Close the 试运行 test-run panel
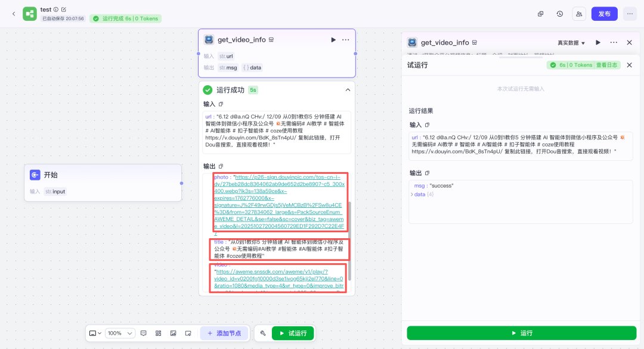644x349 pixels. pyautogui.click(x=629, y=65)
